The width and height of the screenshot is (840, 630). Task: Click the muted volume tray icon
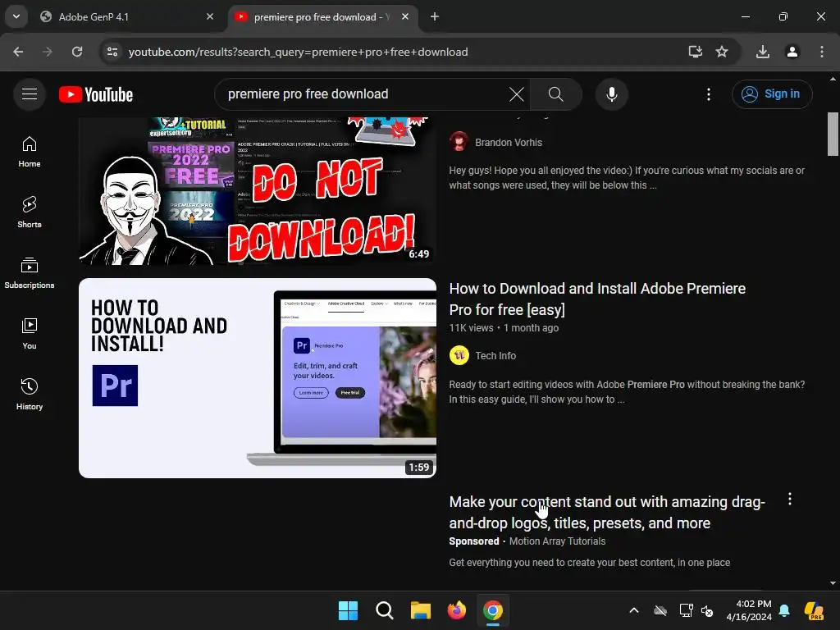(x=707, y=610)
